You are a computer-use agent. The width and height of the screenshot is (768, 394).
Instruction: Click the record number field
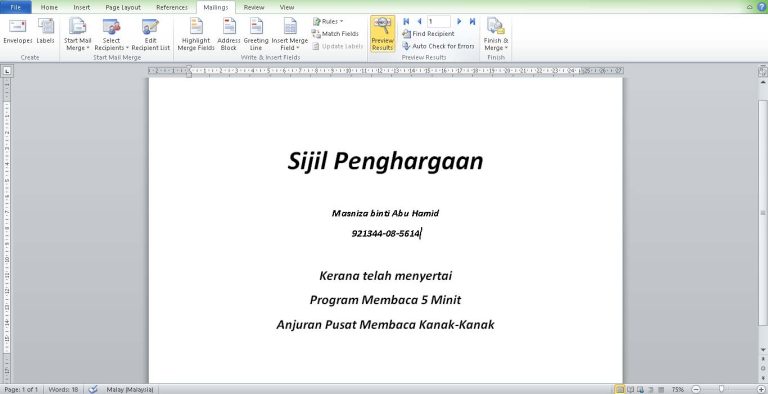438,22
